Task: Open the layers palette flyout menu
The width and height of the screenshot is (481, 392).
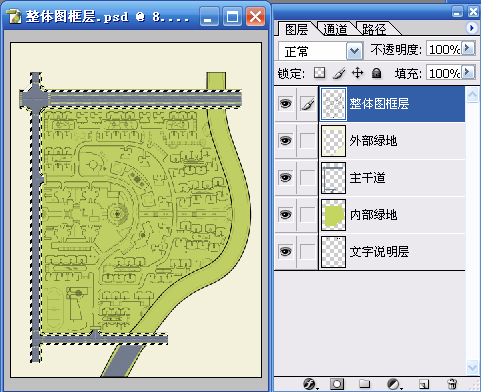Action: (471, 28)
